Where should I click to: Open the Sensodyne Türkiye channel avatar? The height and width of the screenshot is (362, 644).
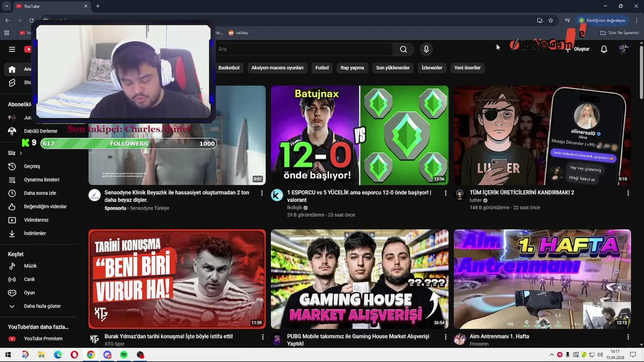pyautogui.click(x=95, y=195)
